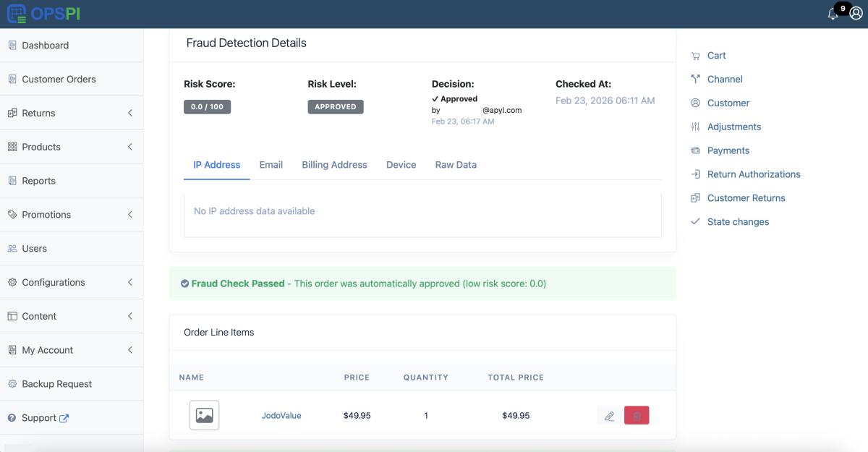Click the Channel branch icon
Image resolution: width=868 pixels, height=452 pixels.
(695, 79)
